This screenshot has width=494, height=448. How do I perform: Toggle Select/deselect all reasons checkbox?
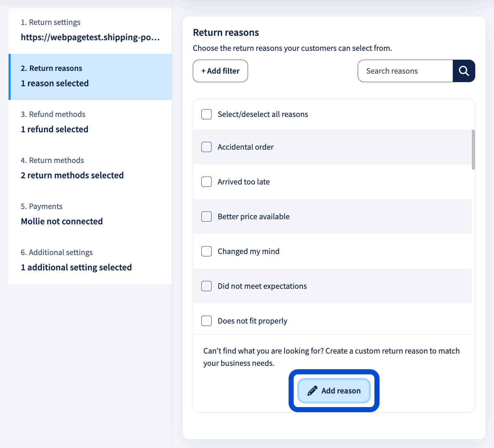point(206,114)
